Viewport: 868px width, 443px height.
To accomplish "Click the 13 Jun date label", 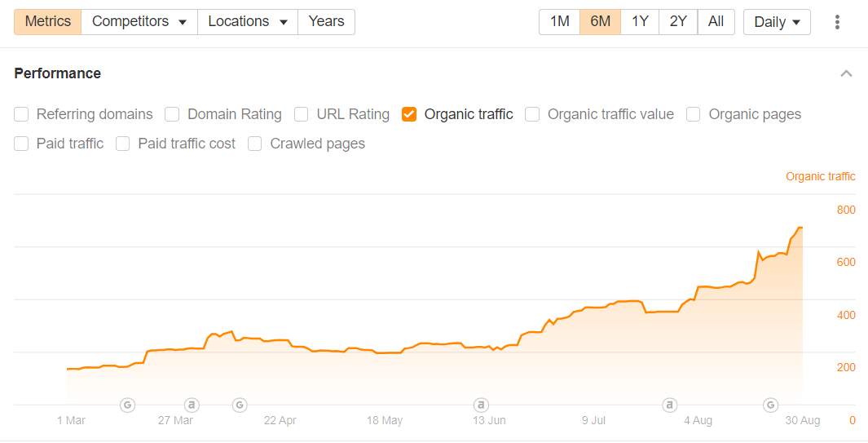I will pyautogui.click(x=489, y=420).
